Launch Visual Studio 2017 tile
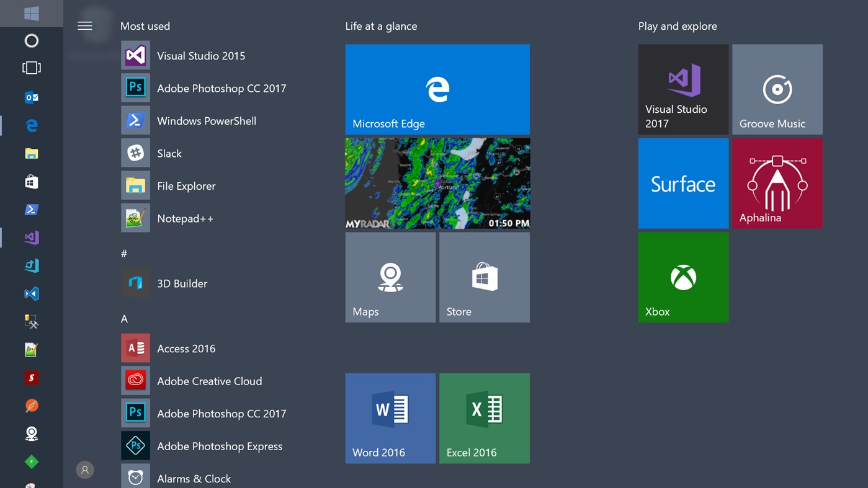 [682, 89]
